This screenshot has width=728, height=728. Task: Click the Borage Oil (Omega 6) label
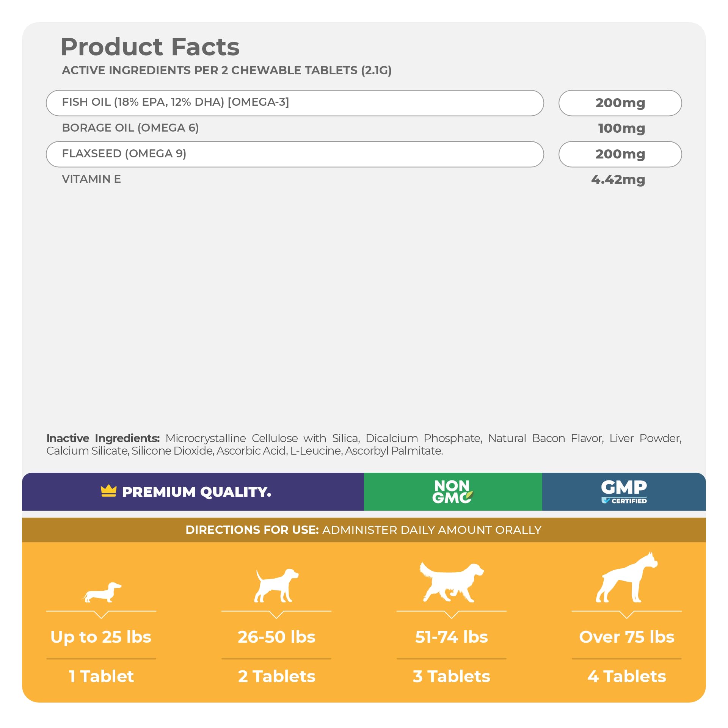[130, 128]
